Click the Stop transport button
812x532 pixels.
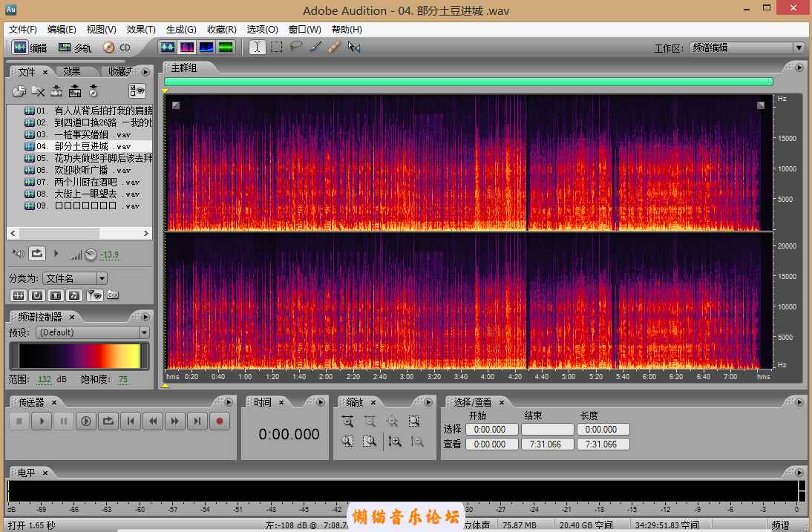[x=19, y=421]
